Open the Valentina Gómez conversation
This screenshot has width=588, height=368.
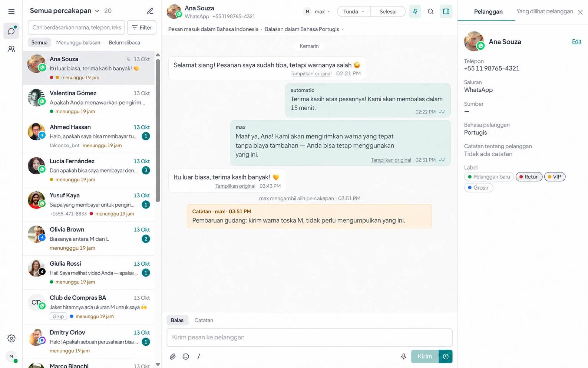[89, 102]
